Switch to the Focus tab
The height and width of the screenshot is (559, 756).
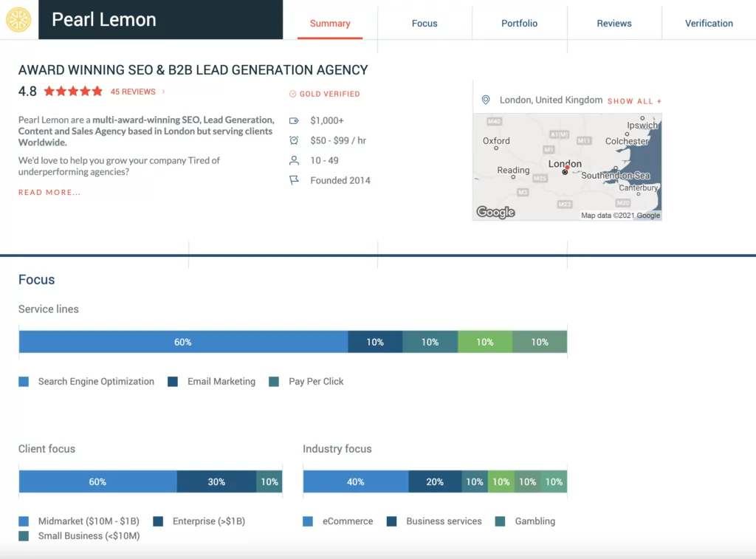point(425,23)
